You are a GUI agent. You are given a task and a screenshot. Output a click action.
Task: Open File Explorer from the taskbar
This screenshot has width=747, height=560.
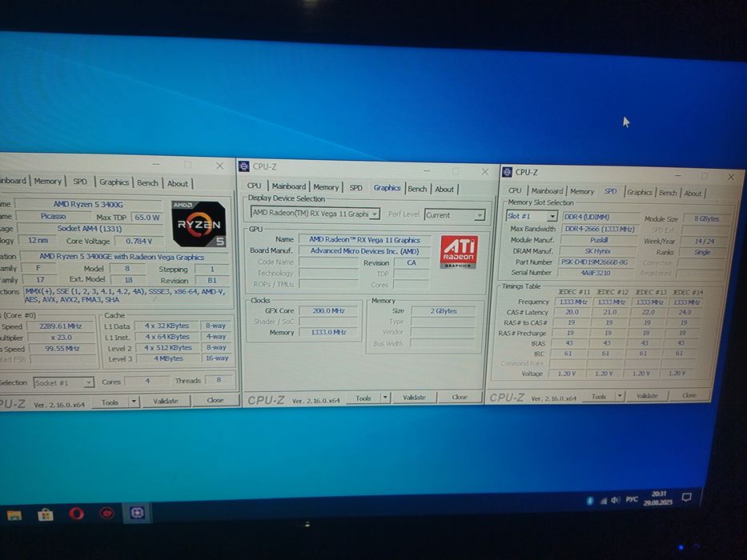(x=14, y=514)
